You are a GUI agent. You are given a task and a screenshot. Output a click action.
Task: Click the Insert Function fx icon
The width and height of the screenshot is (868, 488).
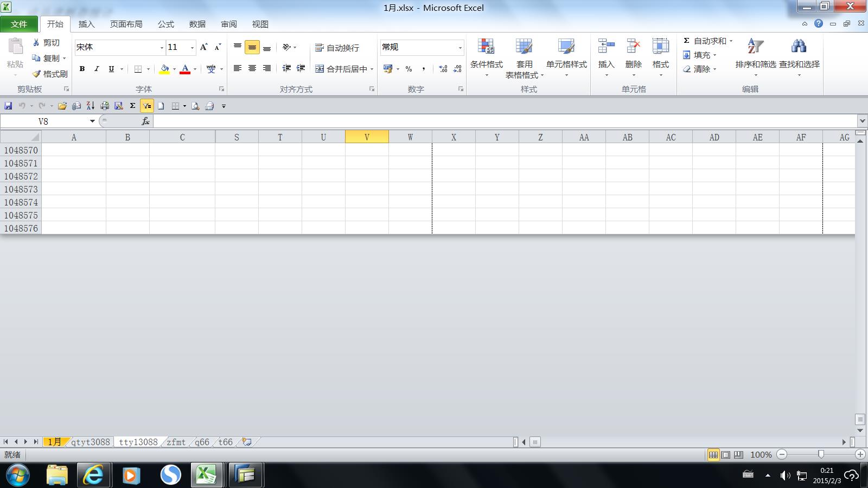coord(145,121)
